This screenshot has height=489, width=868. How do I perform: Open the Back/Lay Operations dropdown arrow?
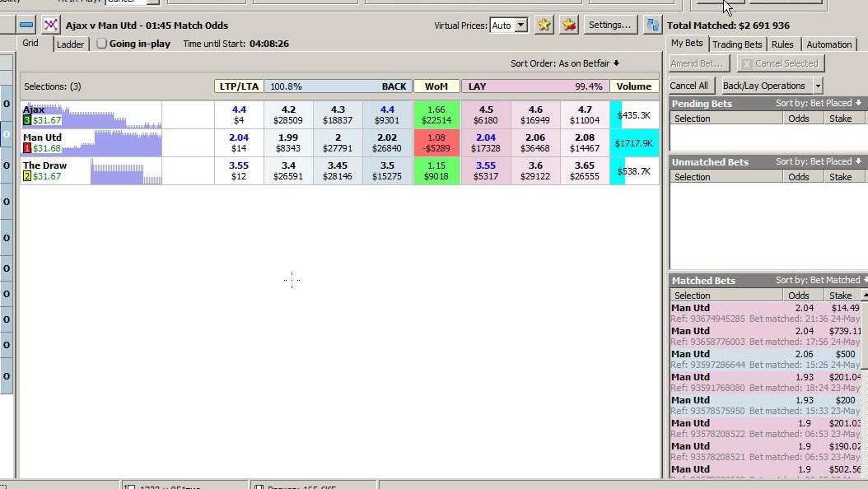click(x=818, y=86)
